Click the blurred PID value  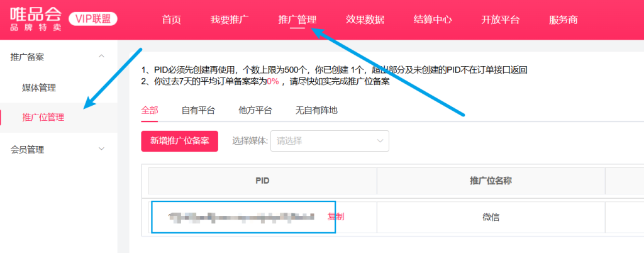pos(241,217)
